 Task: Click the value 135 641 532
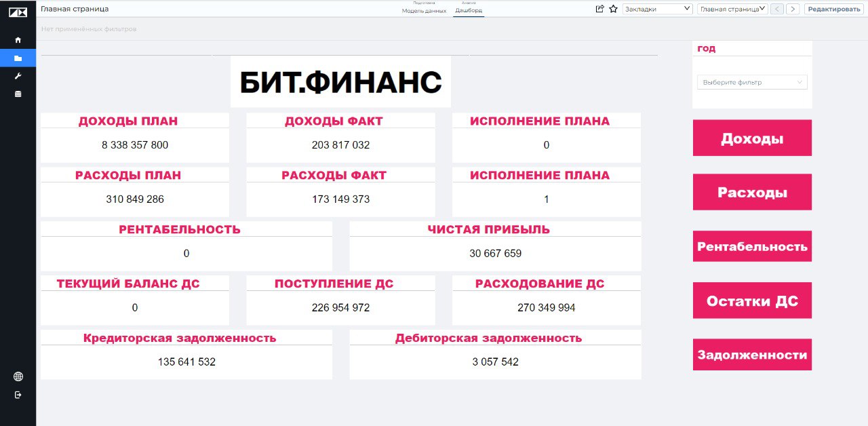[186, 362]
